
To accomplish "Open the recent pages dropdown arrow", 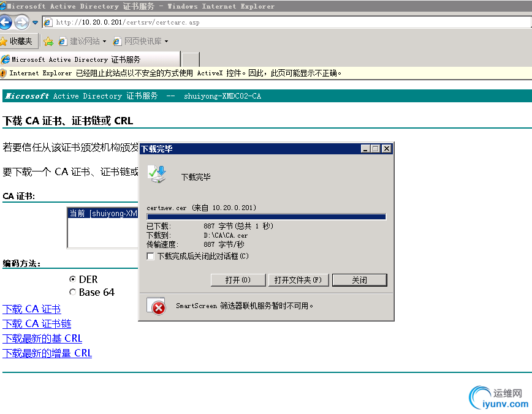I will (36, 23).
